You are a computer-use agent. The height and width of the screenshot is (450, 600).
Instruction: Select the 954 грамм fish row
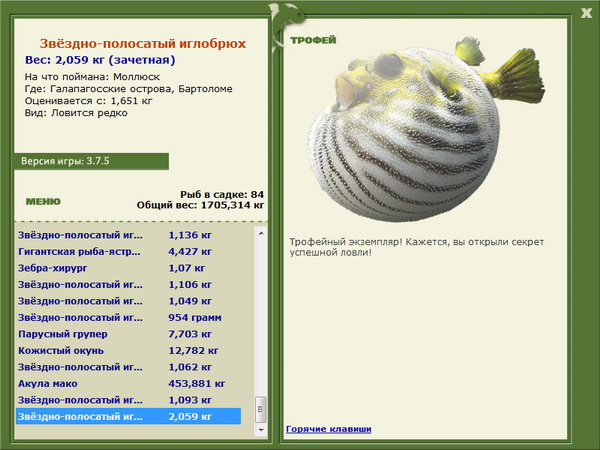[x=128, y=318]
